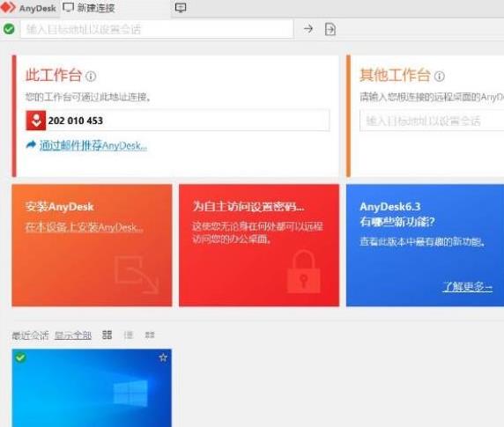Image resolution: width=504 pixels, height=427 pixels.
Task: Focus the top address bar input field
Action: [157, 29]
